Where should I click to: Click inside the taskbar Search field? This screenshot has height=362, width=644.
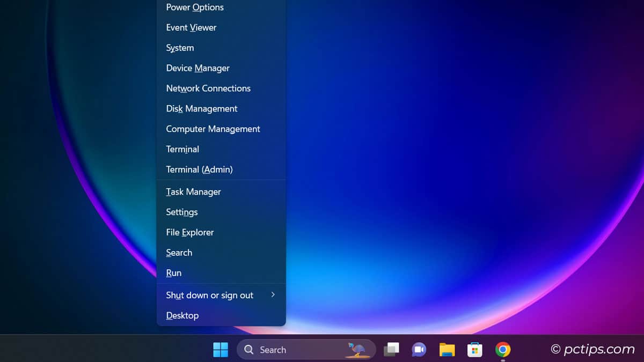290,349
